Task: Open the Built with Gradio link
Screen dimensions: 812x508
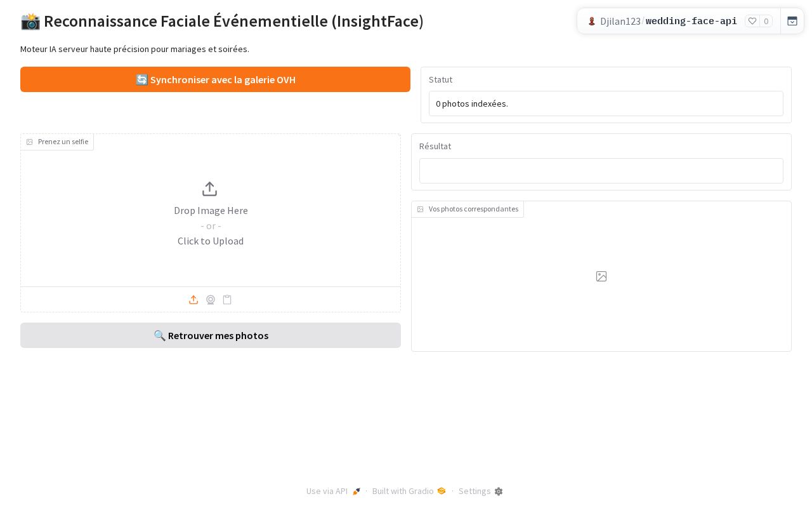Action: pos(409,491)
